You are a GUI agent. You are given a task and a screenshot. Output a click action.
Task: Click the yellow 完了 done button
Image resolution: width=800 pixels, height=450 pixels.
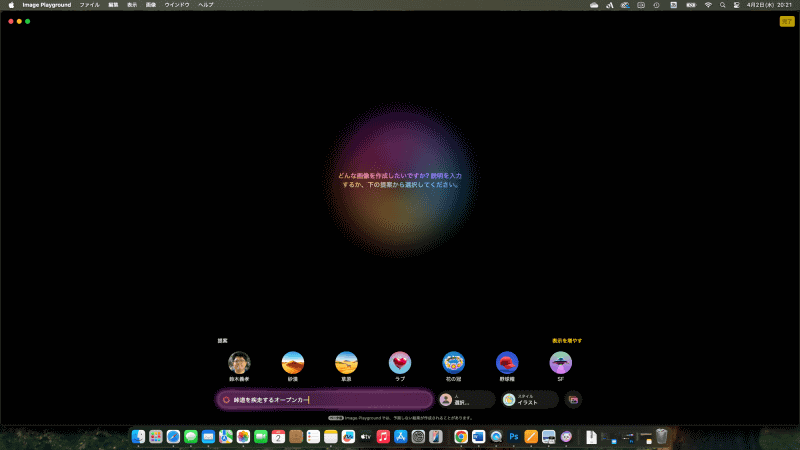pos(787,21)
